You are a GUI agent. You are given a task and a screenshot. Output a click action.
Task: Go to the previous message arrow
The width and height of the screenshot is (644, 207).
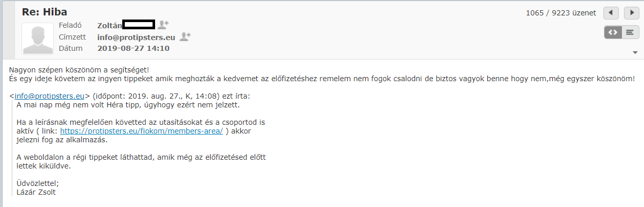611,13
